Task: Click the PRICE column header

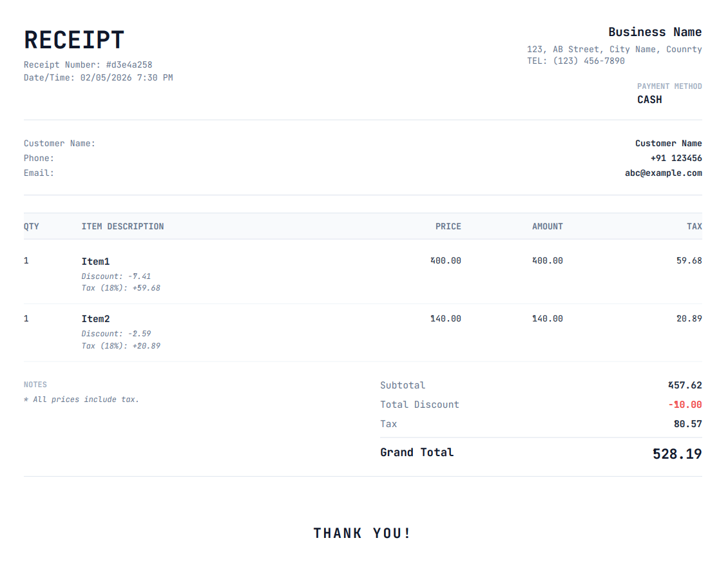Action: (448, 226)
